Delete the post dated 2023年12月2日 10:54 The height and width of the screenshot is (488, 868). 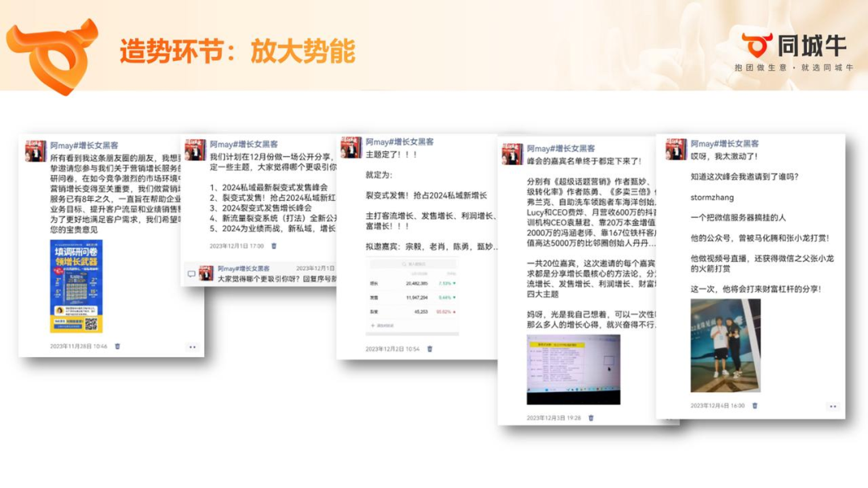coord(429,349)
